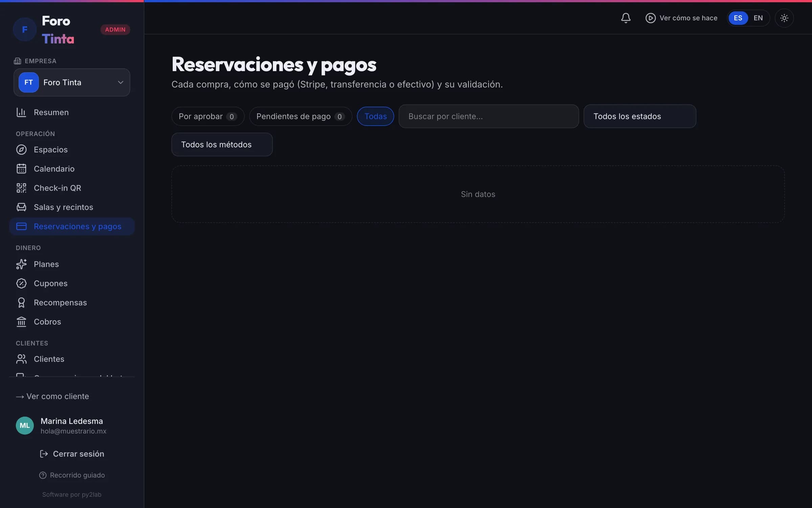Viewport: 812px width, 508px height.
Task: Click the Resumen bar chart icon
Action: pos(21,112)
